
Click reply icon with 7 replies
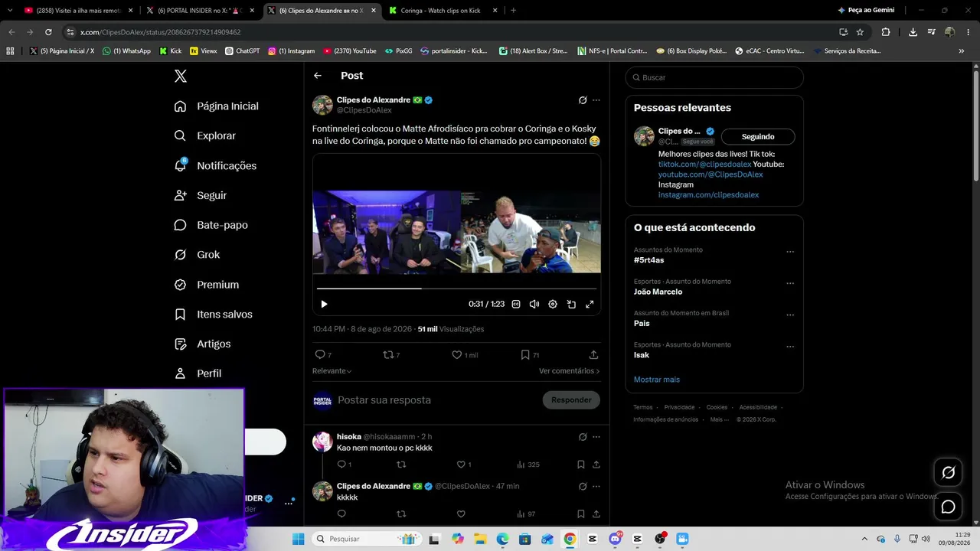pyautogui.click(x=323, y=355)
